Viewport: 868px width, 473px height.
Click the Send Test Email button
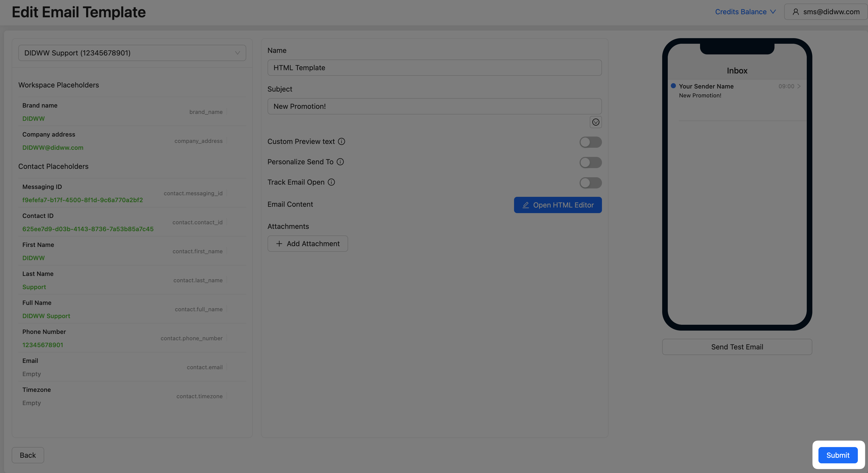tap(737, 347)
